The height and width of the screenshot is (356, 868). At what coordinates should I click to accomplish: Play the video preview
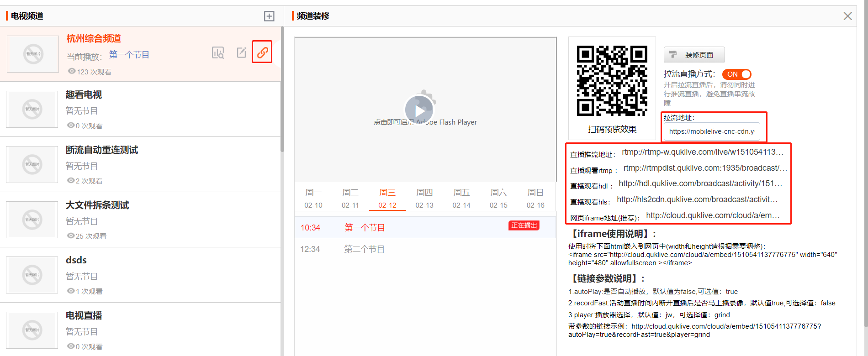pyautogui.click(x=419, y=110)
